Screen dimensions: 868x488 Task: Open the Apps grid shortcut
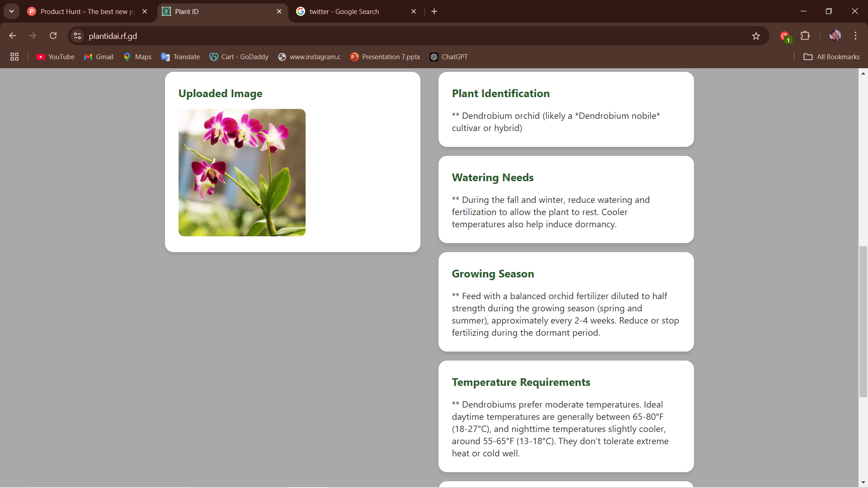pos(14,57)
